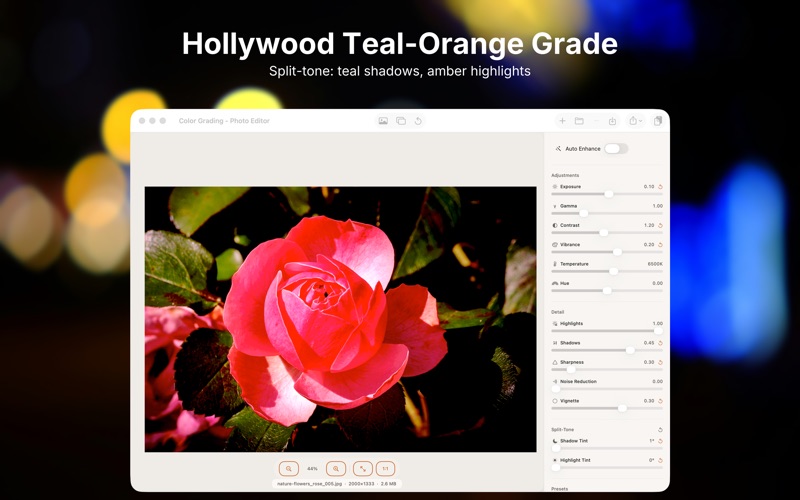Screen dimensions: 800x500
Task: Click the Vibrance slider handle
Action: point(617,252)
